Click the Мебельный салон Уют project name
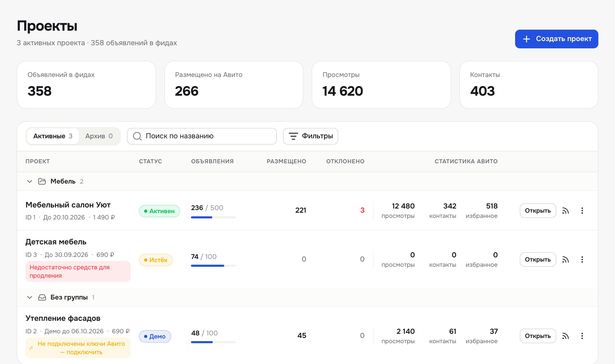Image resolution: width=615 pixels, height=364 pixels. point(68,205)
